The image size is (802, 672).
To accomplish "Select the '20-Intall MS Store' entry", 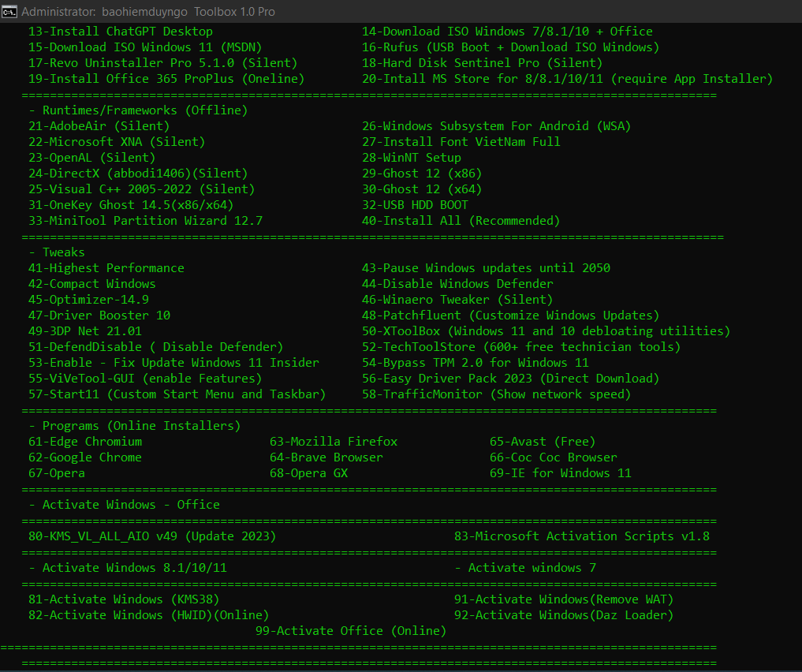I will [567, 79].
